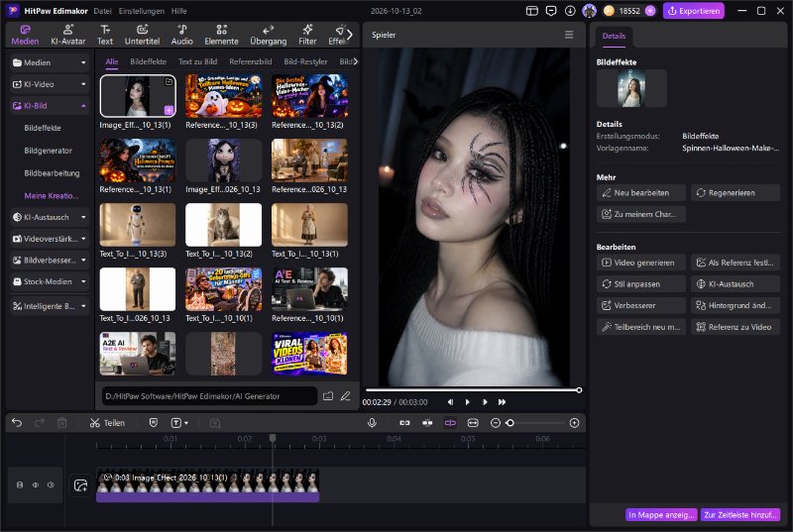Open the Elemente tool tab

(221, 35)
